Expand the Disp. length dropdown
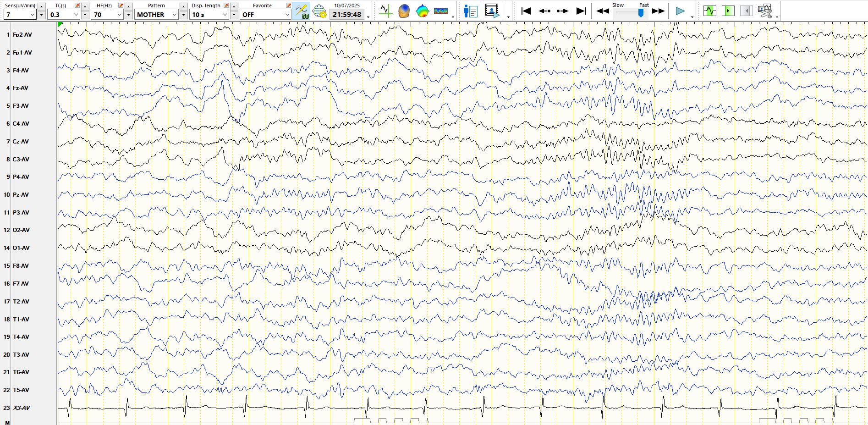The height and width of the screenshot is (425, 868). coord(209,15)
